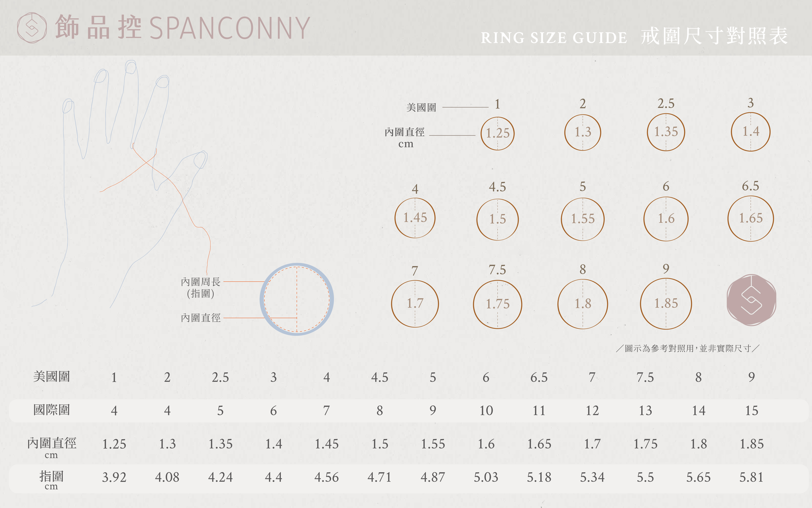Viewport: 812px width, 508px height.
Task: Click the blue ring diagram illustration
Action: click(297, 299)
